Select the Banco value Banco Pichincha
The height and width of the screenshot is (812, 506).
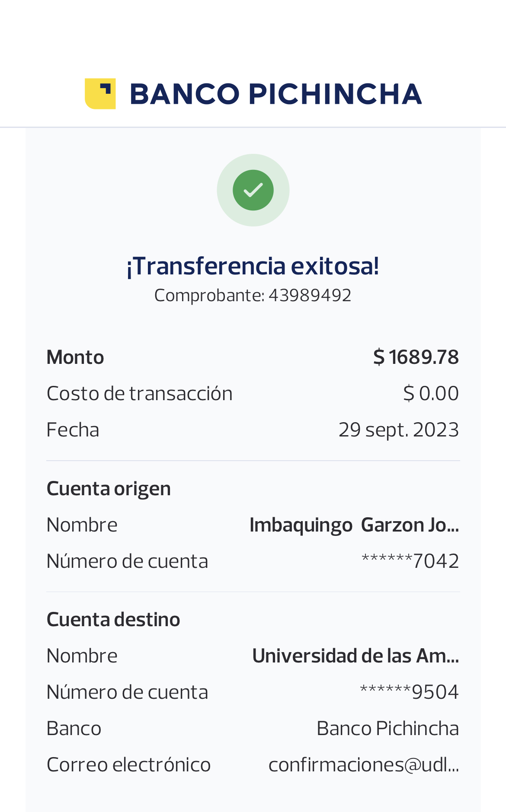coord(388,729)
